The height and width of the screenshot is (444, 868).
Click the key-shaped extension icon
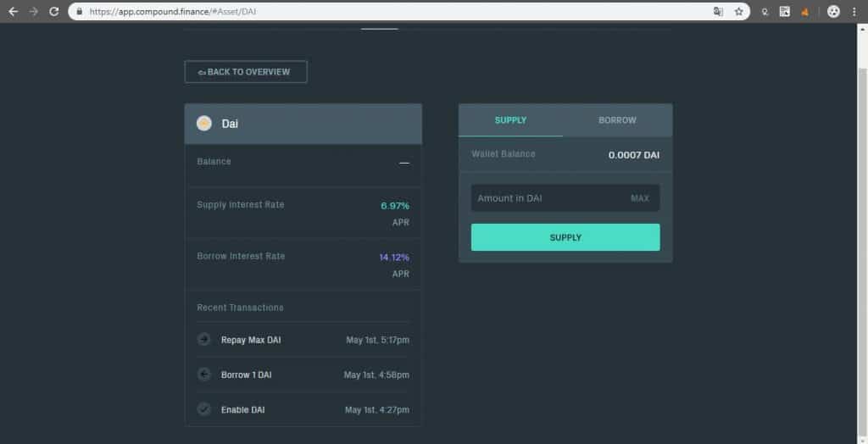point(765,12)
